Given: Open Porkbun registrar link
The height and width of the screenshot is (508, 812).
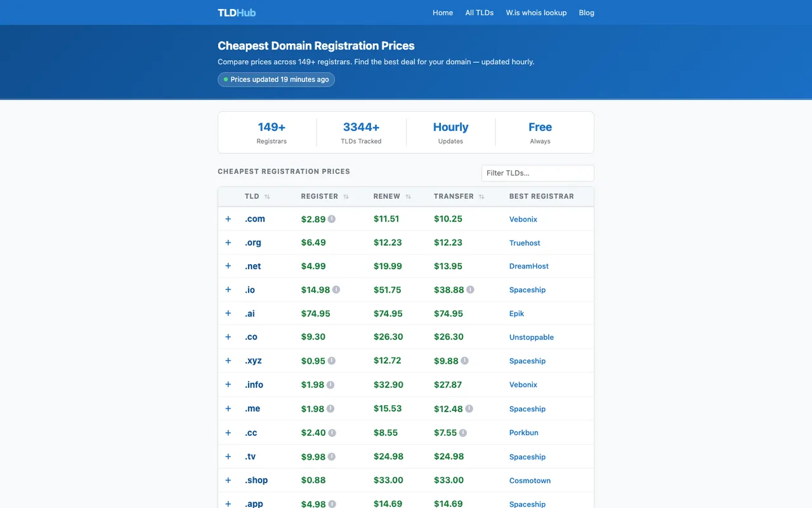Looking at the screenshot, I should [x=524, y=432].
